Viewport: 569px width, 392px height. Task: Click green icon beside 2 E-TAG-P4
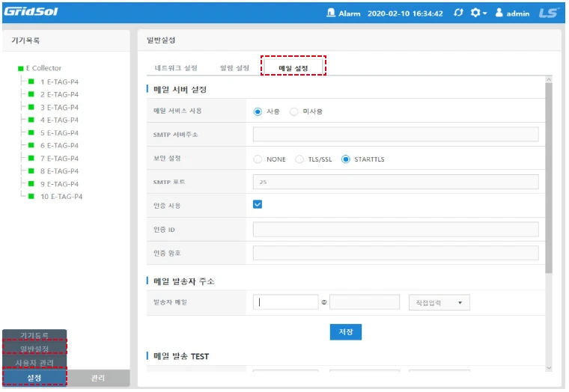(x=31, y=94)
